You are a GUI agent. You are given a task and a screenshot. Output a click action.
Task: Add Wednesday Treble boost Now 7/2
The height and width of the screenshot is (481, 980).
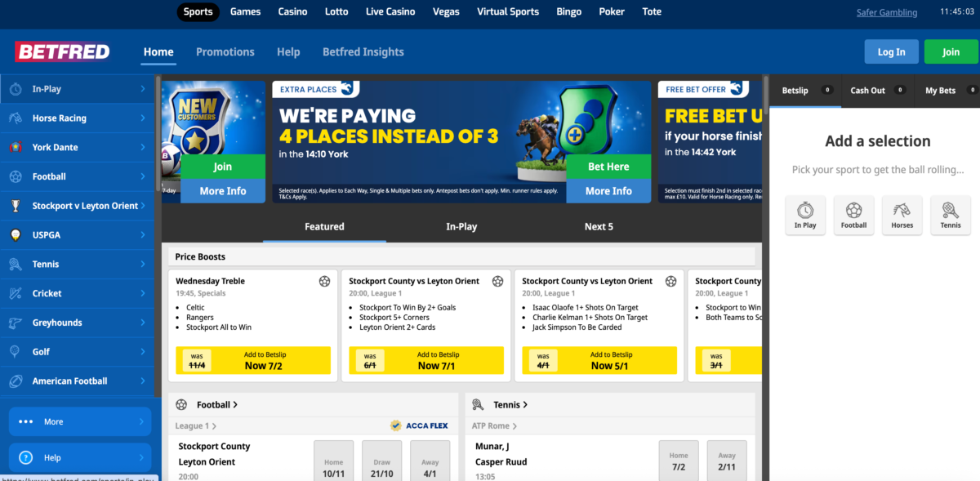[x=253, y=360]
